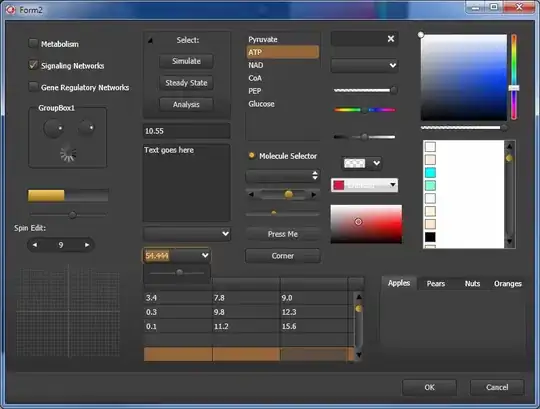Switch to the Pears tab

click(x=436, y=284)
